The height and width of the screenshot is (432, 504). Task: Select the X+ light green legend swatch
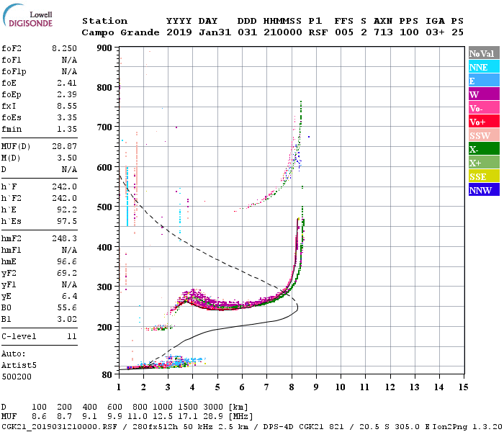(484, 163)
